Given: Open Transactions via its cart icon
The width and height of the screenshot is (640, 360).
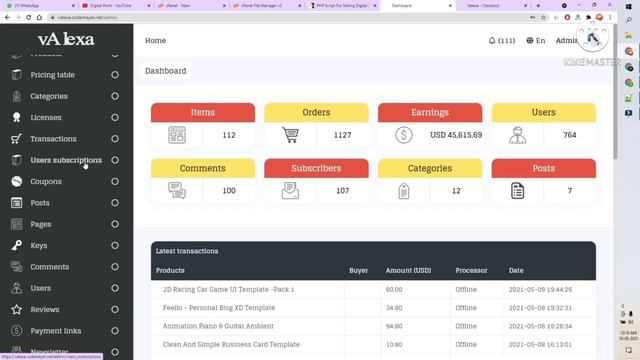Looking at the screenshot, I should 16,139.
